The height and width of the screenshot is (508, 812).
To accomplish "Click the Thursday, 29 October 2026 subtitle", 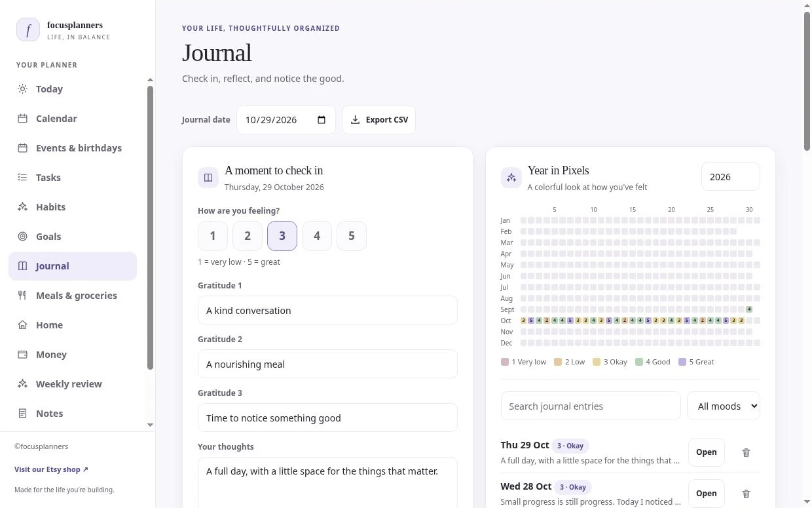I will click(274, 187).
